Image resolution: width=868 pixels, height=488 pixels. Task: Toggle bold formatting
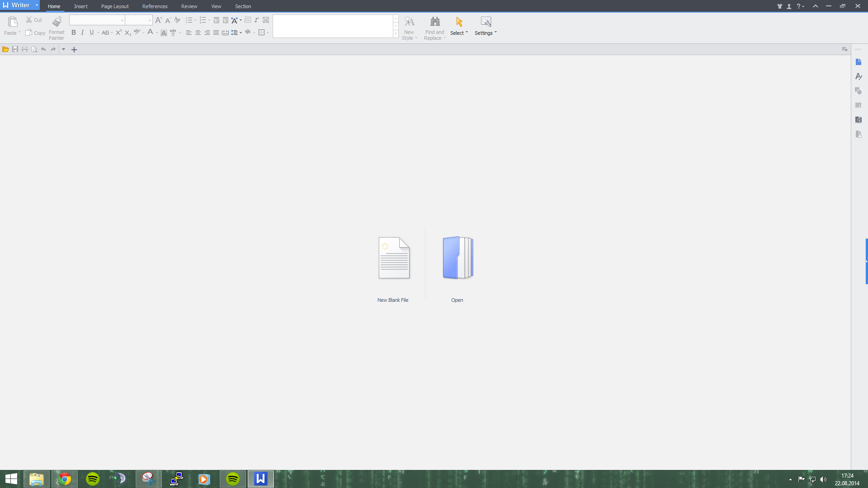[74, 33]
